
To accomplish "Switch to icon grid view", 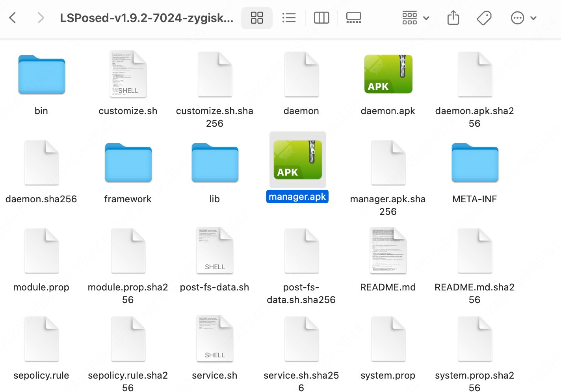I will tap(257, 18).
